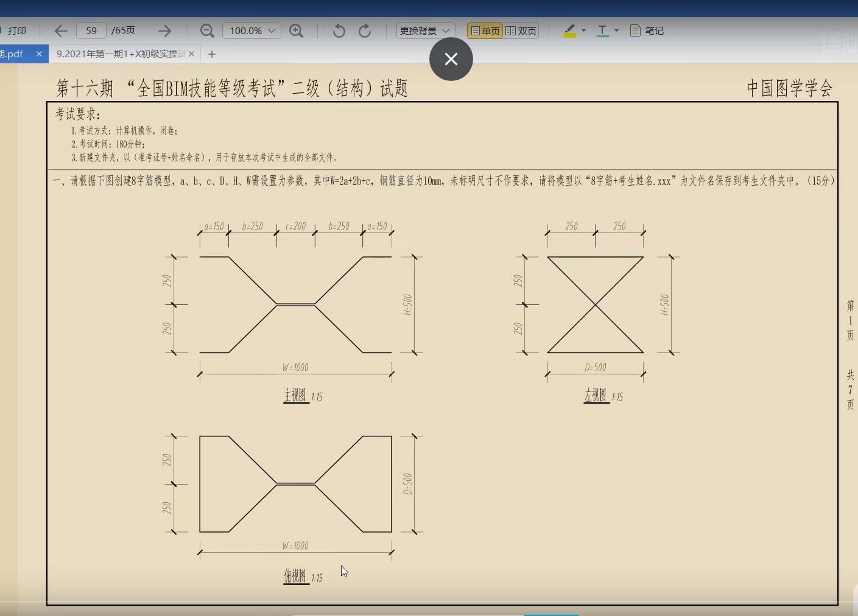Image resolution: width=858 pixels, height=616 pixels.
Task: Click the zoom in magnifier icon
Action: coord(297,31)
